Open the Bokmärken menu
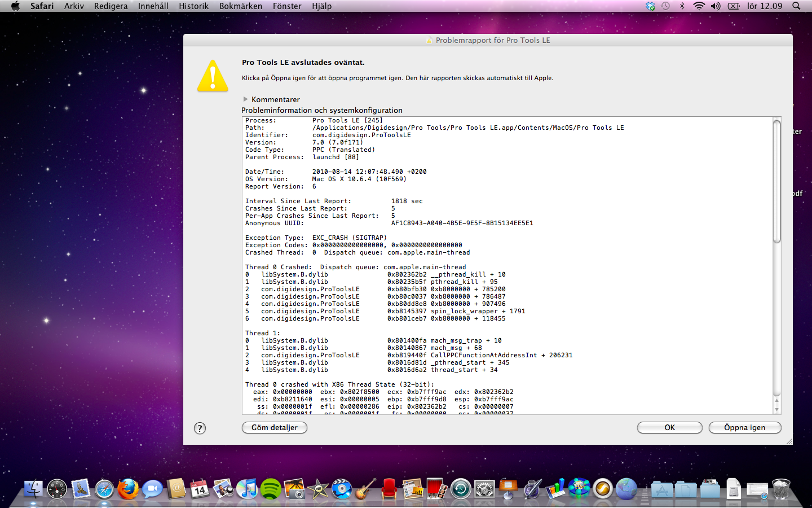 click(x=241, y=6)
